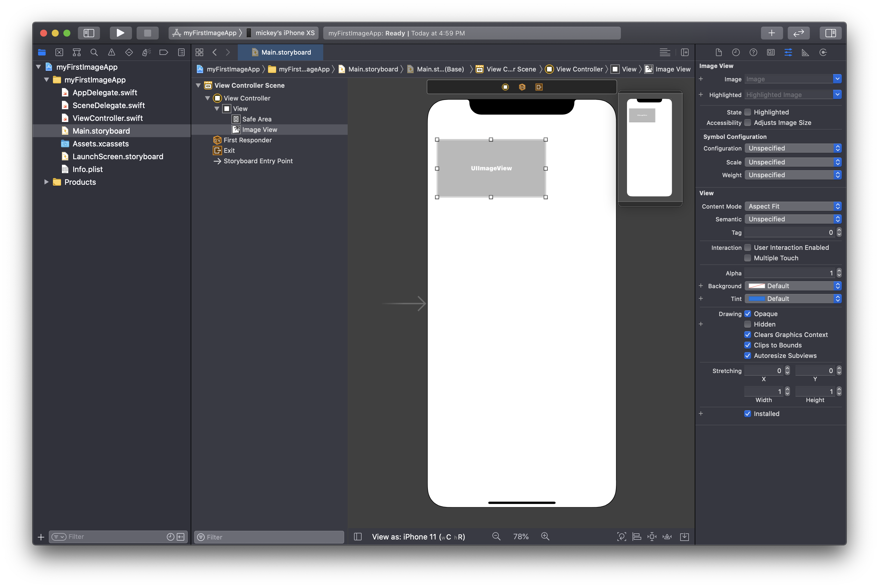Open the object Library with the plus button

(771, 33)
